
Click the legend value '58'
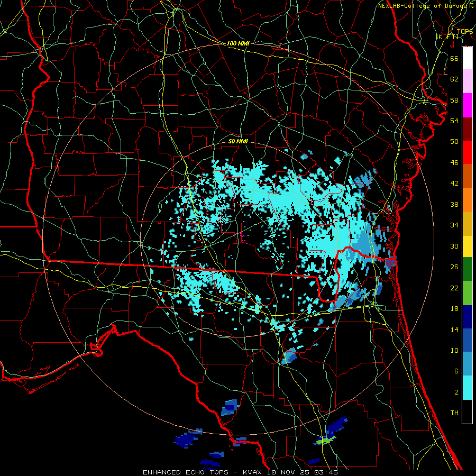454,100
